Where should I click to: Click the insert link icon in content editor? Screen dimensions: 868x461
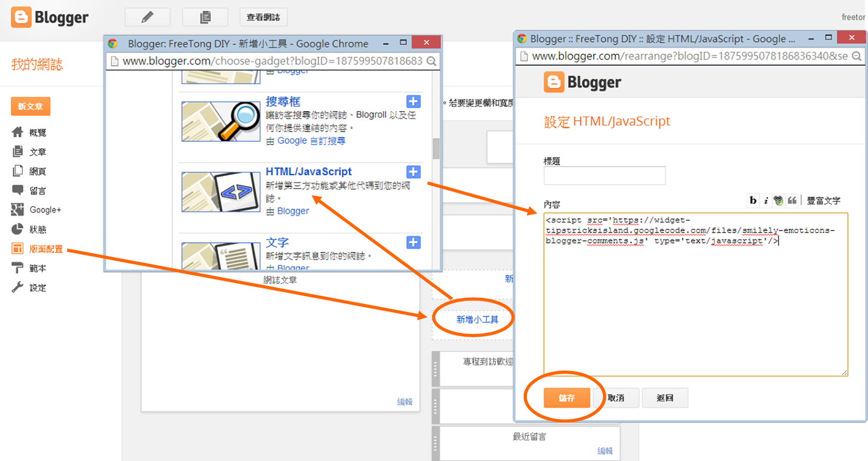click(778, 201)
